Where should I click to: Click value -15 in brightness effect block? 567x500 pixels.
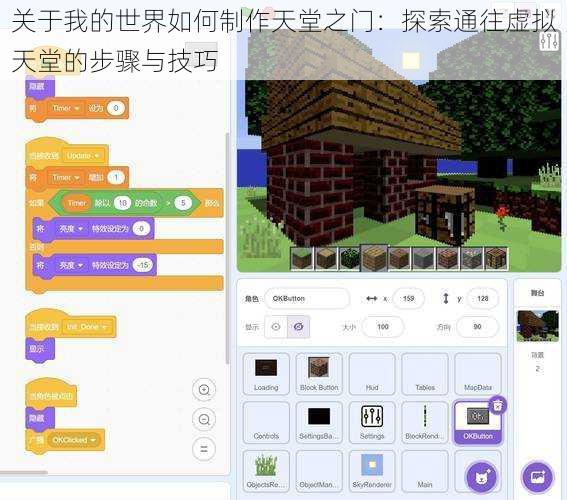tap(143, 265)
